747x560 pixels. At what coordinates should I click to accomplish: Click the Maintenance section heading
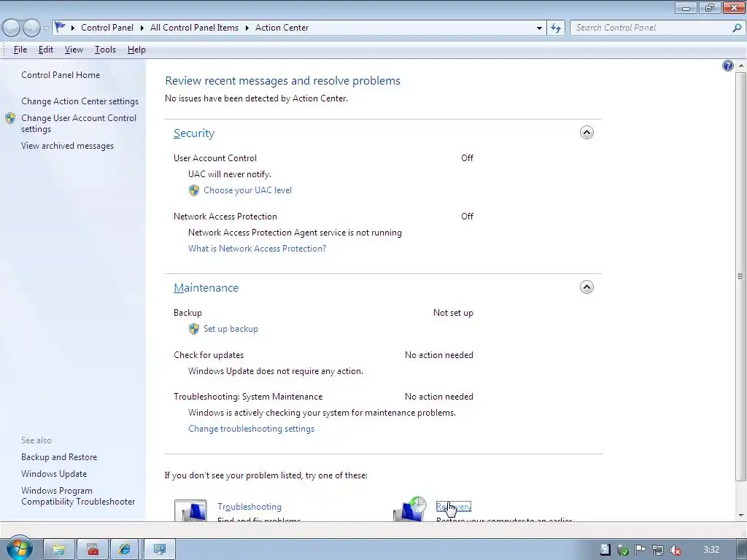[x=206, y=287]
